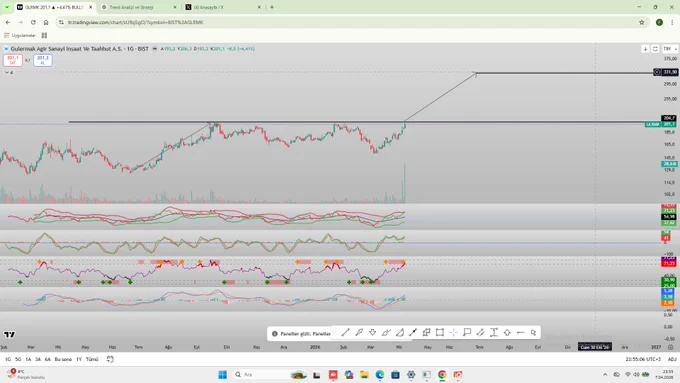
Task: Select the trend line drawing tool
Action: click(x=346, y=333)
